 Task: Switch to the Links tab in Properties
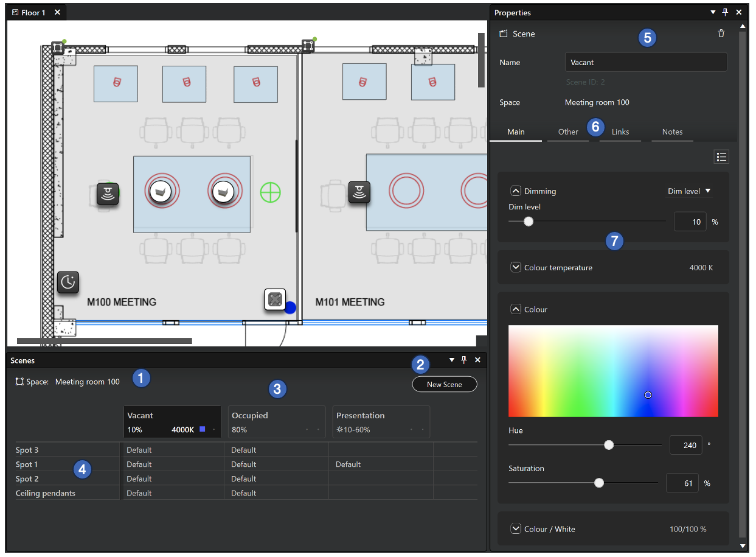[x=620, y=132]
